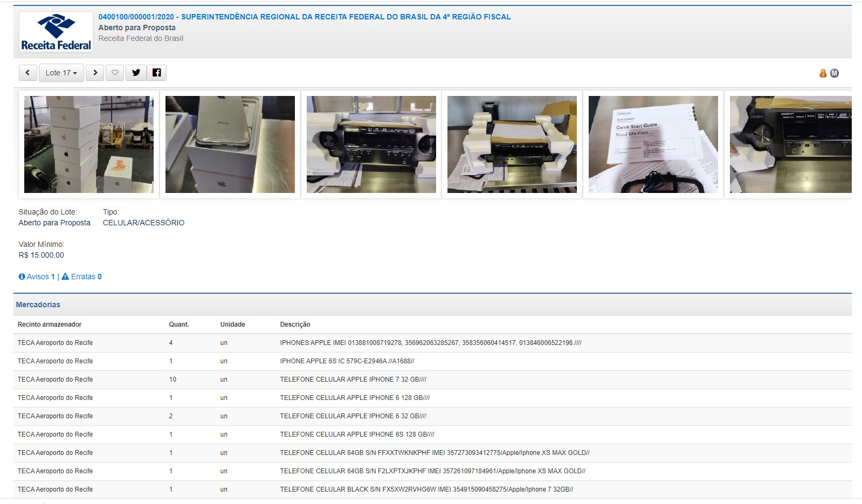The height and width of the screenshot is (504, 862).
Task: Click the CELULAR/ACESSÓRIO type value
Action: 143,223
